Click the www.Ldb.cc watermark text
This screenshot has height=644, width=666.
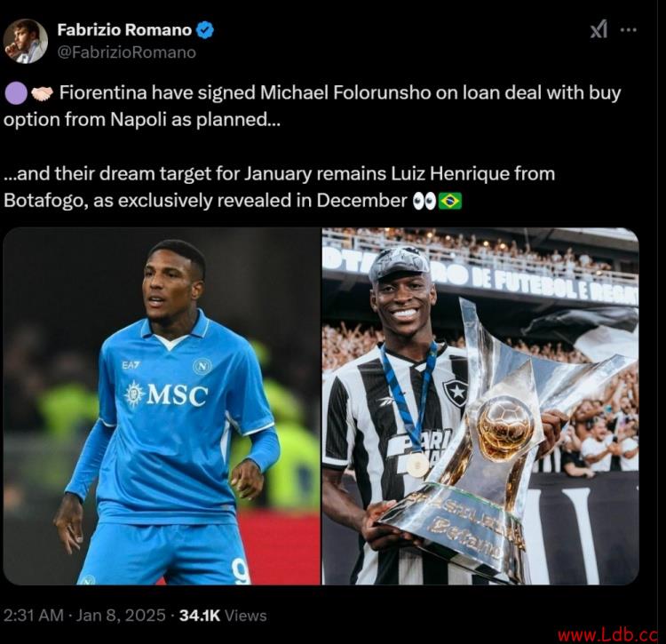point(607,635)
